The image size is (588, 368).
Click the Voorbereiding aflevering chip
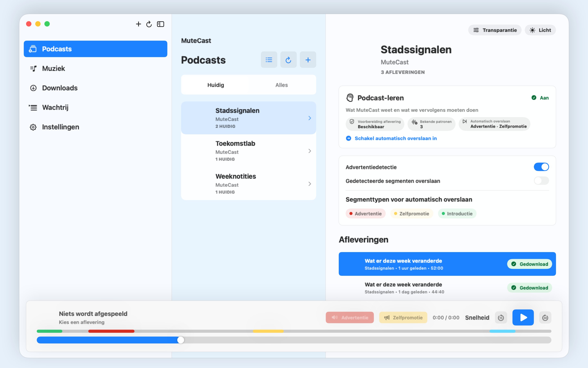pos(375,124)
